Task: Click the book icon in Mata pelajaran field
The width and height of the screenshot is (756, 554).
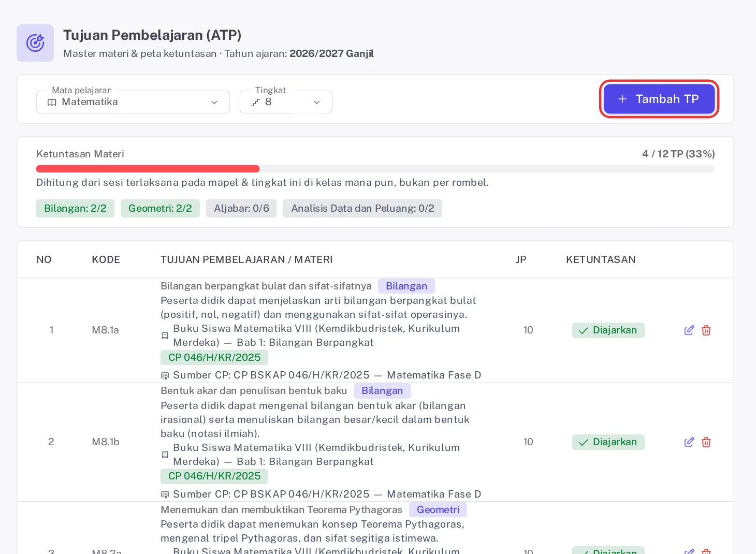Action: (x=52, y=103)
